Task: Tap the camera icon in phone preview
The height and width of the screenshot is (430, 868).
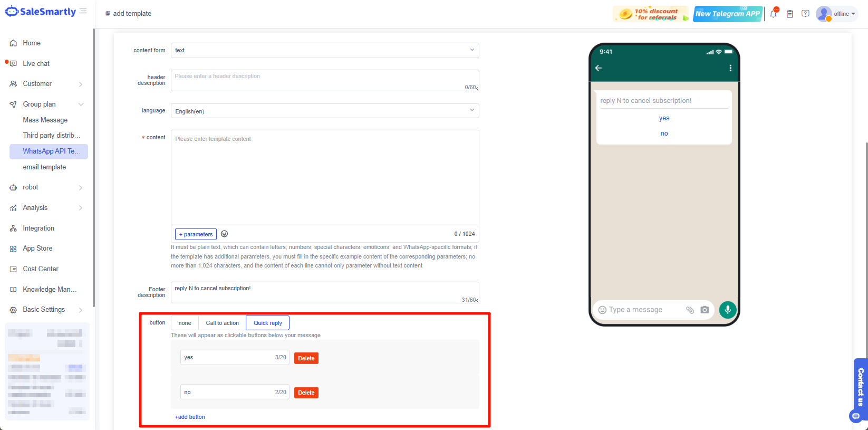Action: pyautogui.click(x=705, y=310)
